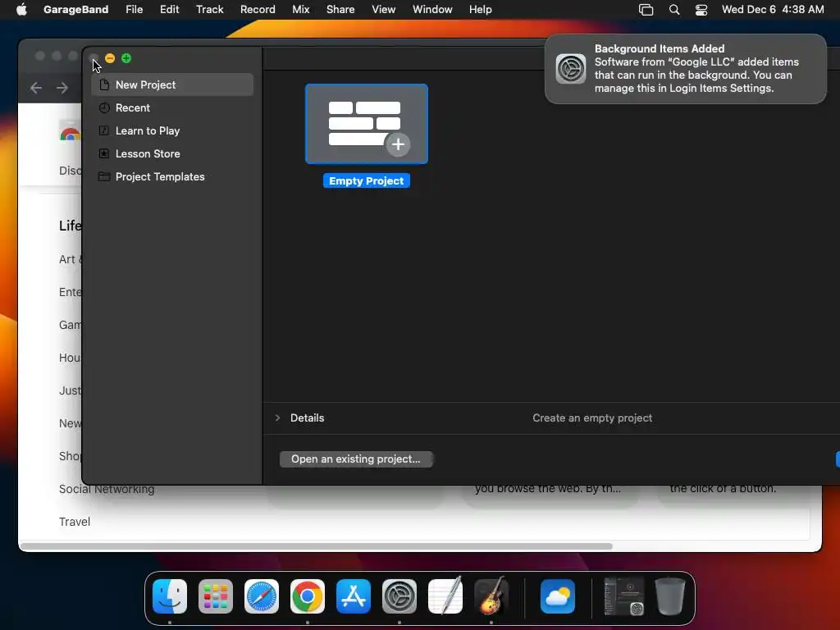Click the Stage Manager menu bar icon
840x630 pixels.
tap(646, 10)
